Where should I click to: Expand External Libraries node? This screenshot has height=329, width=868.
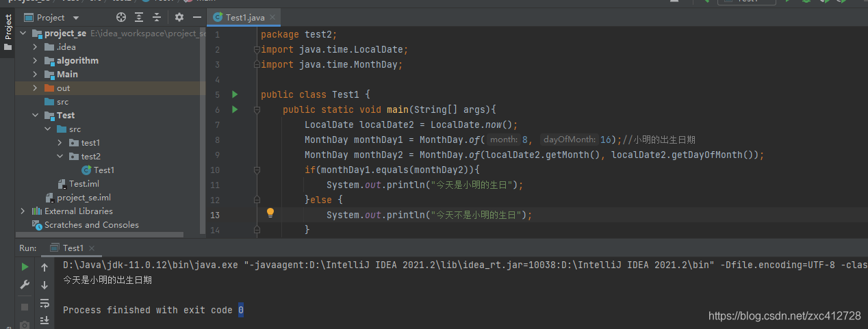pyautogui.click(x=23, y=211)
